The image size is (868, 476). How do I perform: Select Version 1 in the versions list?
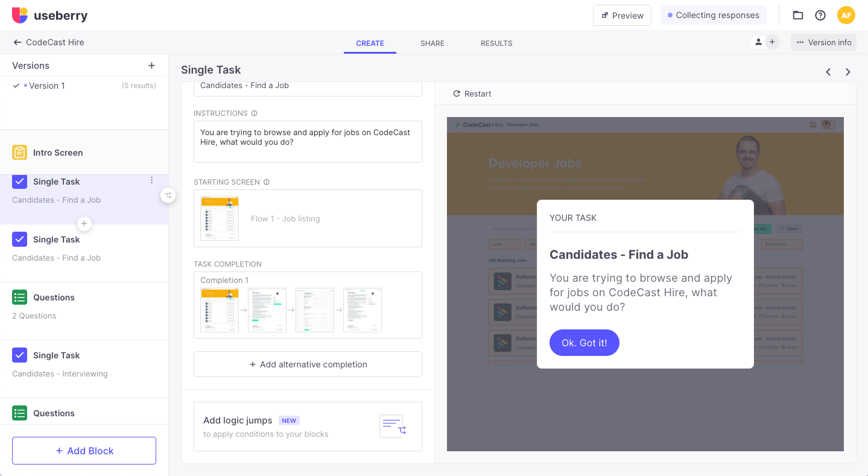[47, 86]
